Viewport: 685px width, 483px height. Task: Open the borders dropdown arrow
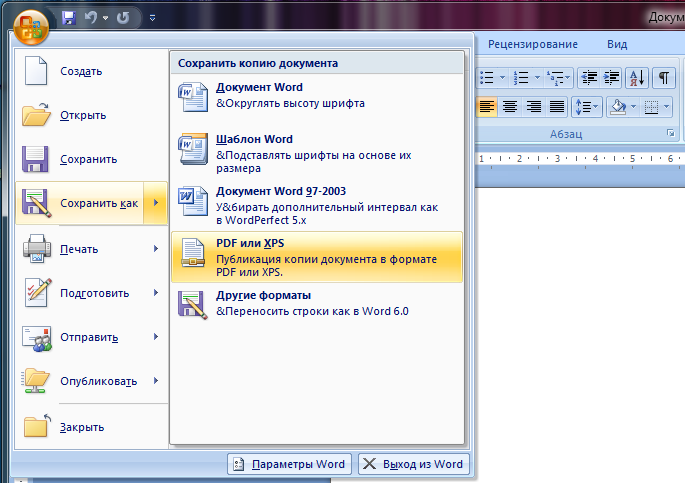click(666, 107)
